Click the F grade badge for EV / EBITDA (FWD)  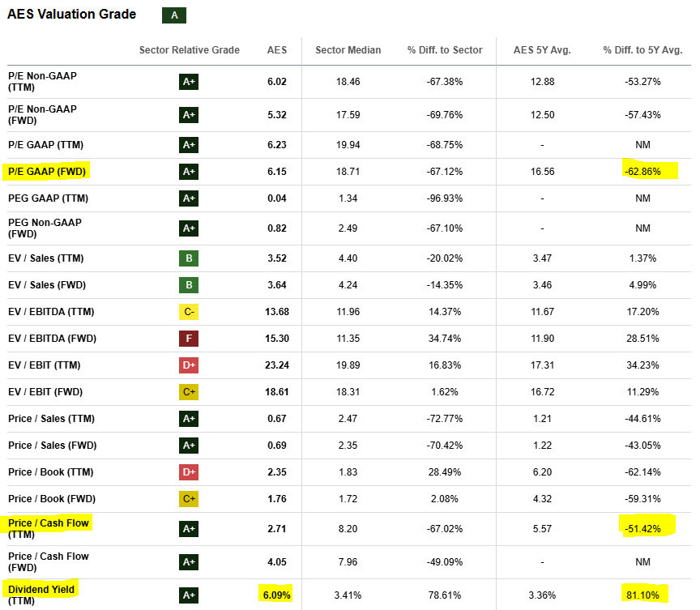(x=189, y=339)
